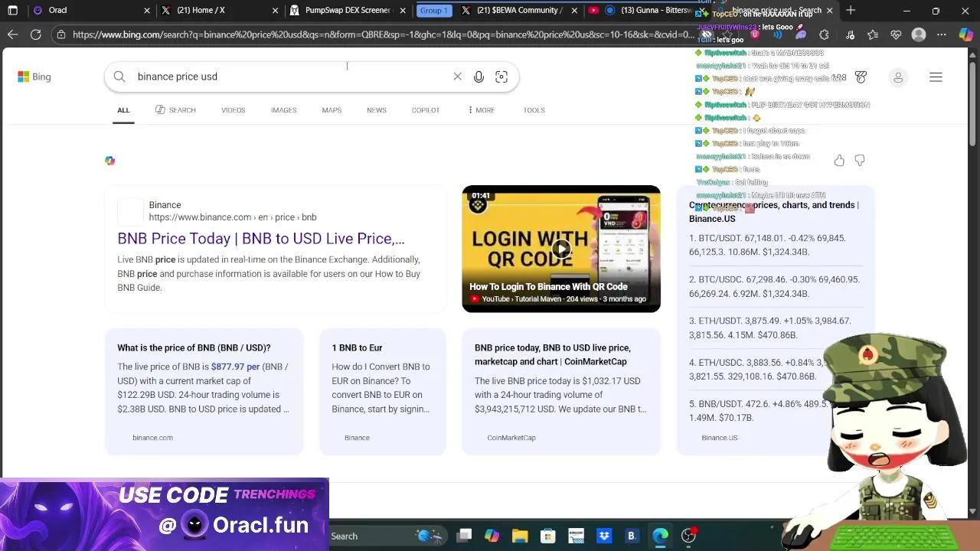Switch to Microsoft Edge taskbar icon
The height and width of the screenshot is (551, 980).
pos(660,536)
